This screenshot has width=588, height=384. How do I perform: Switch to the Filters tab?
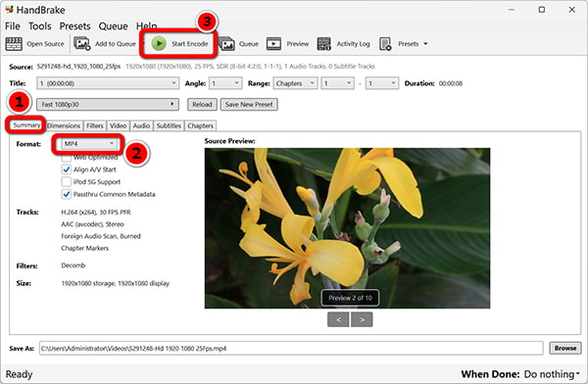click(95, 125)
